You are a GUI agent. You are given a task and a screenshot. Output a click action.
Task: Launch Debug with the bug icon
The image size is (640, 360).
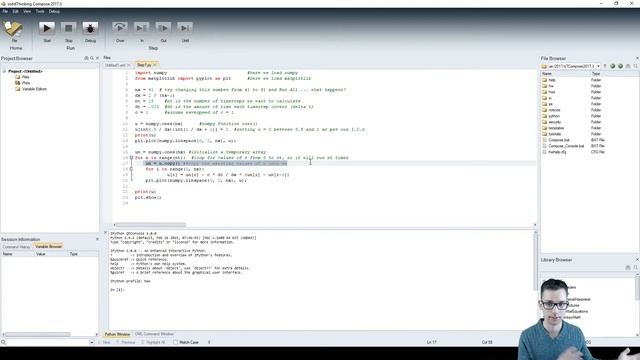click(x=90, y=28)
